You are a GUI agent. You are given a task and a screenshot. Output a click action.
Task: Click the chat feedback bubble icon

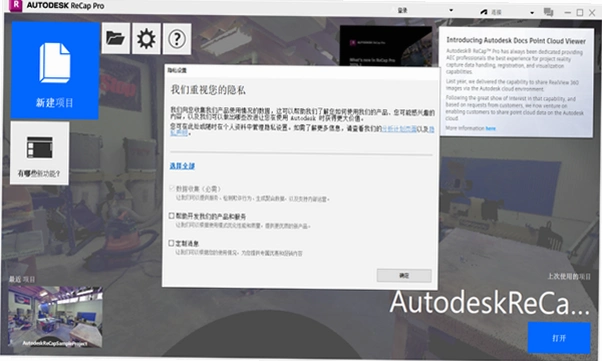[548, 12]
